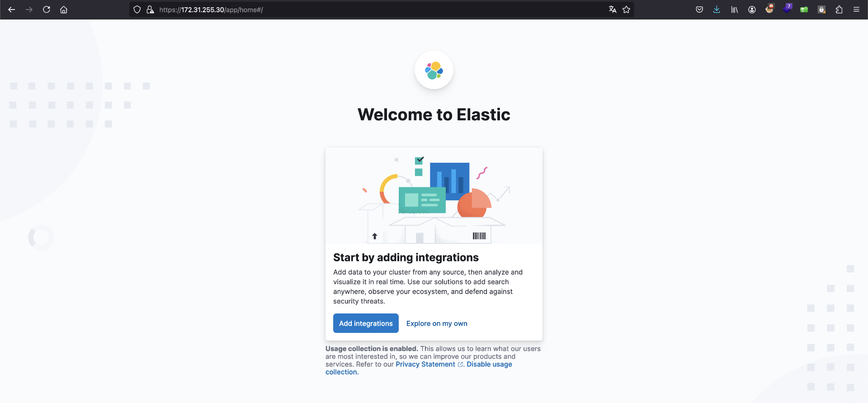868x403 pixels.
Task: Open tracking protection shield icon
Action: click(x=137, y=9)
